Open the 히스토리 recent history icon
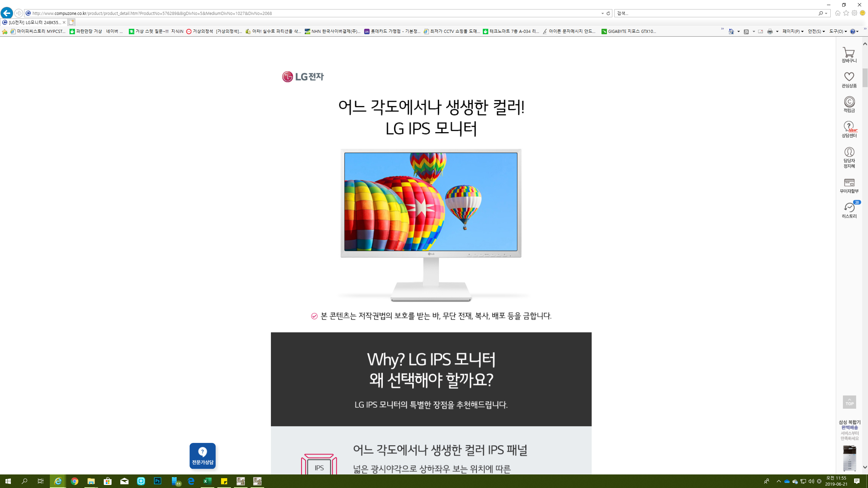 coord(849,210)
